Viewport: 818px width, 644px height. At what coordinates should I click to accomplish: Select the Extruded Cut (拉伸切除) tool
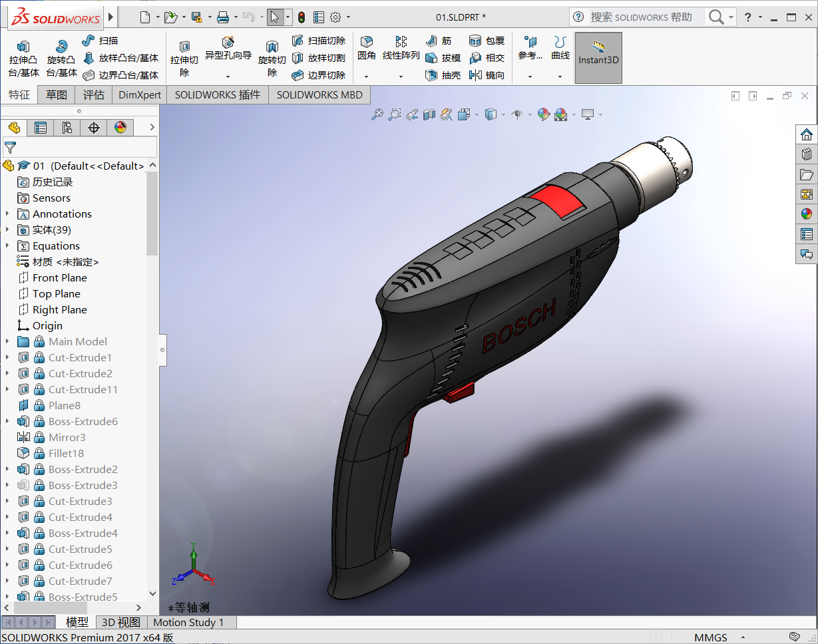pyautogui.click(x=184, y=59)
